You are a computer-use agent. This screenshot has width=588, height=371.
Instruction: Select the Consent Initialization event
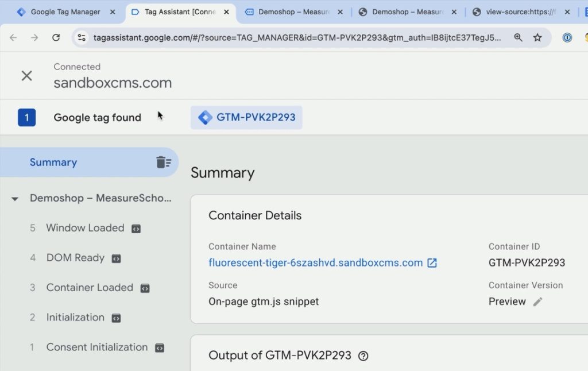pos(96,347)
